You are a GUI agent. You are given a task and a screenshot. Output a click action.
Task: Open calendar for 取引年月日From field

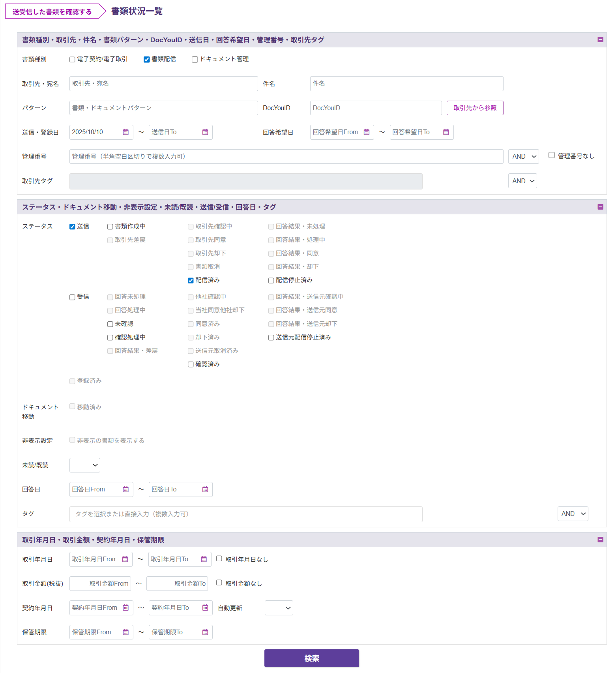point(125,559)
